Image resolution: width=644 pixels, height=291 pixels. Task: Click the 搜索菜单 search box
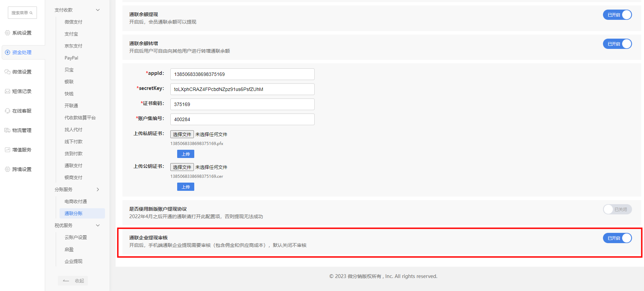[22, 13]
